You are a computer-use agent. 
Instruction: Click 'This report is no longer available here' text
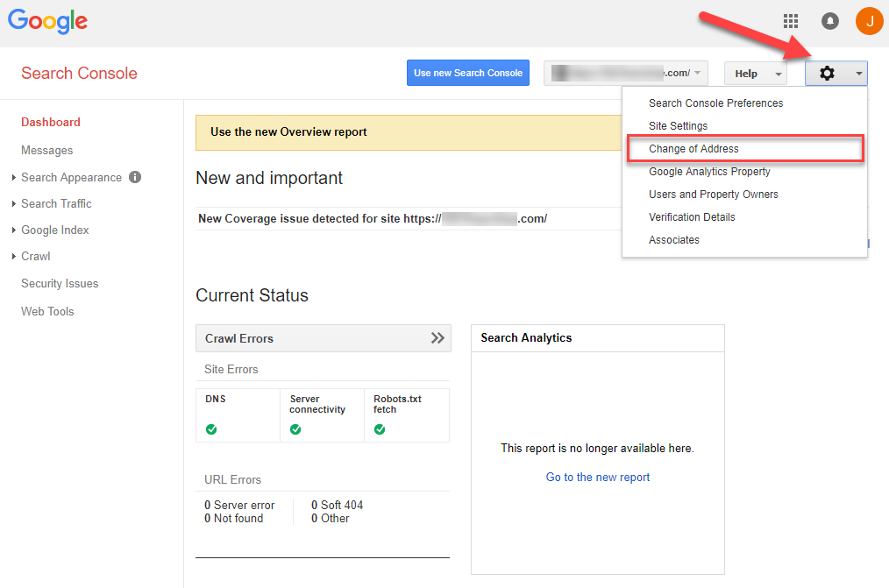597,448
